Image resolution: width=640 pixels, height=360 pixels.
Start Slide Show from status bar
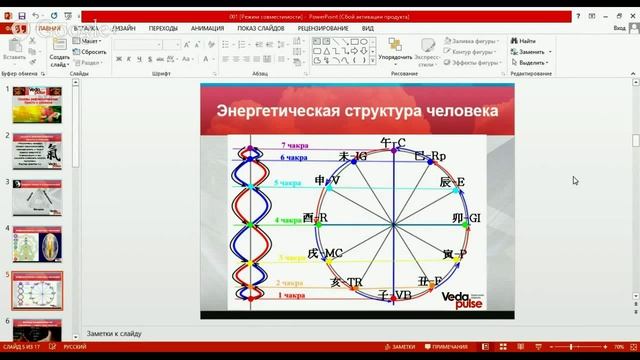point(538,347)
